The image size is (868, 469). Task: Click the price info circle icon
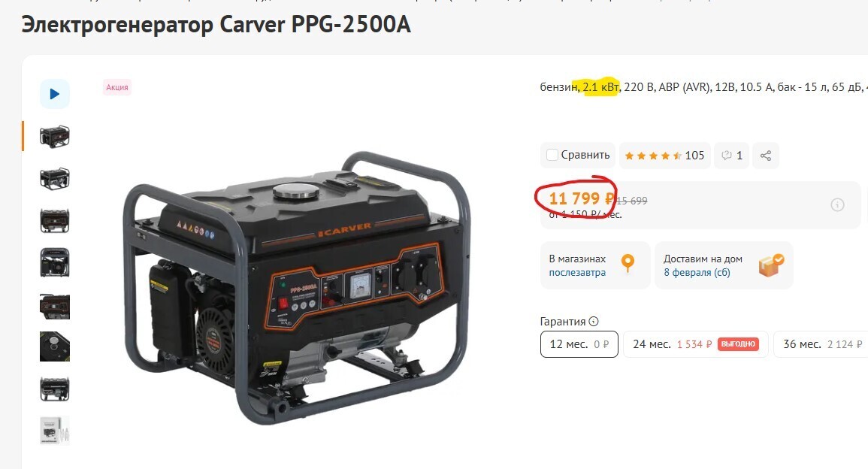pyautogui.click(x=837, y=205)
